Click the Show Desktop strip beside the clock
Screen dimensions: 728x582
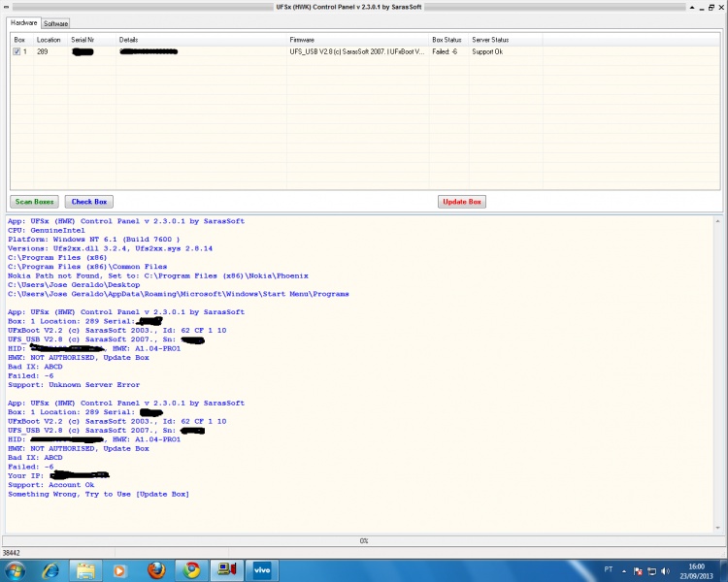(x=725, y=570)
